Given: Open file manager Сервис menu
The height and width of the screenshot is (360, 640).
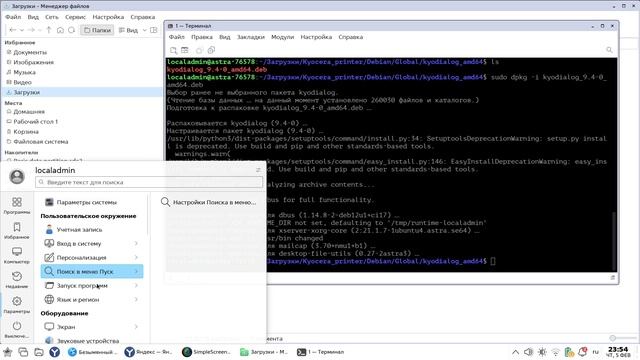Looking at the screenshot, I should click(x=76, y=17).
